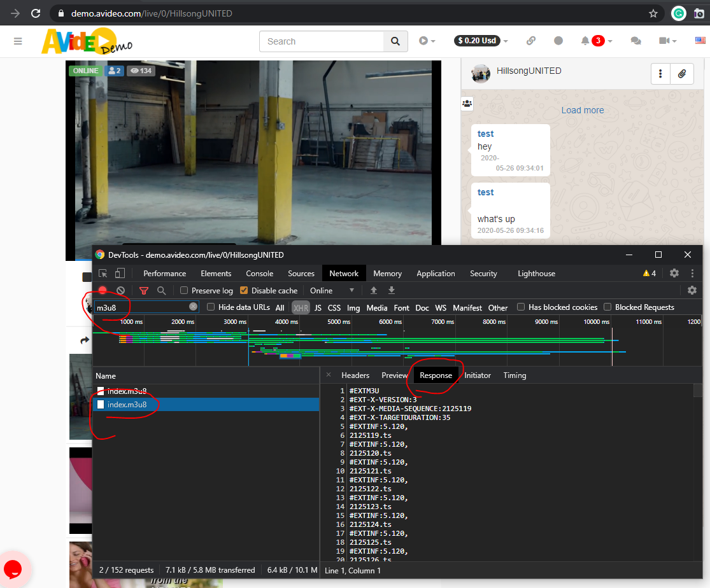
Task: Click the HillsongUNITED channel name
Action: 529,71
